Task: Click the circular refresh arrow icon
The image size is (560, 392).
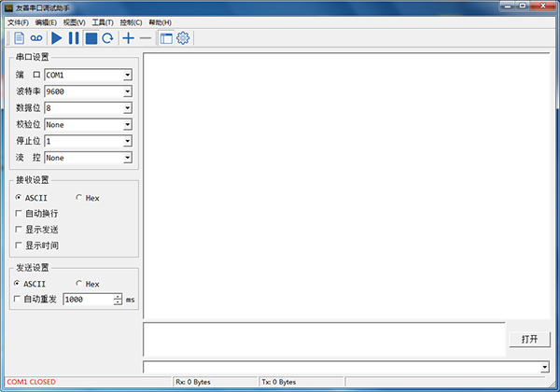Action: tap(107, 38)
